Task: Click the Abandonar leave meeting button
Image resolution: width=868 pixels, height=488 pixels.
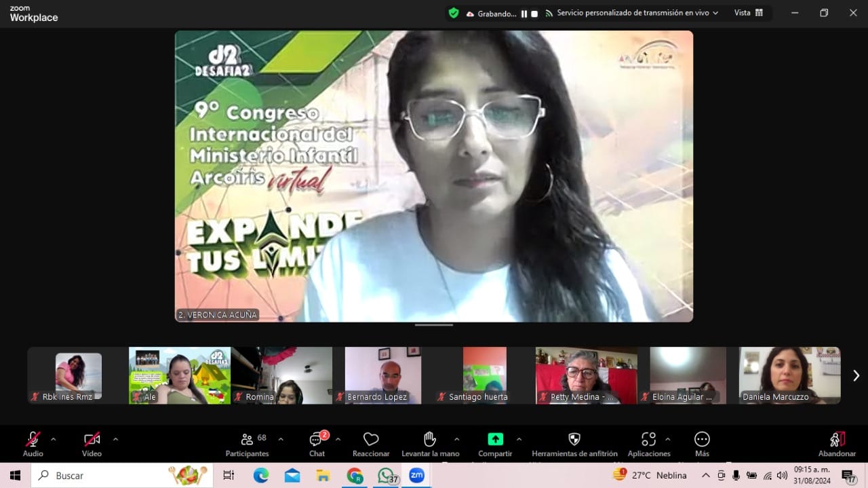Action: point(837,444)
